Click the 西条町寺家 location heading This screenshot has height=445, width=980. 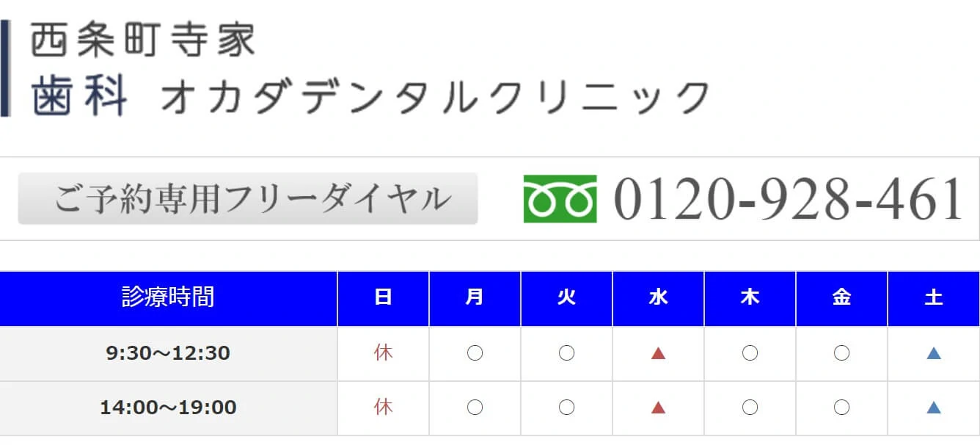click(143, 40)
